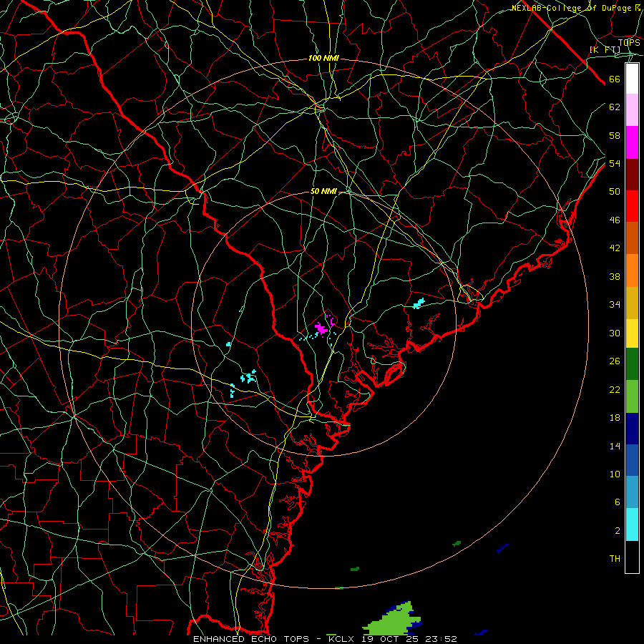Click the magenta echo cluster near radar center

321,328
